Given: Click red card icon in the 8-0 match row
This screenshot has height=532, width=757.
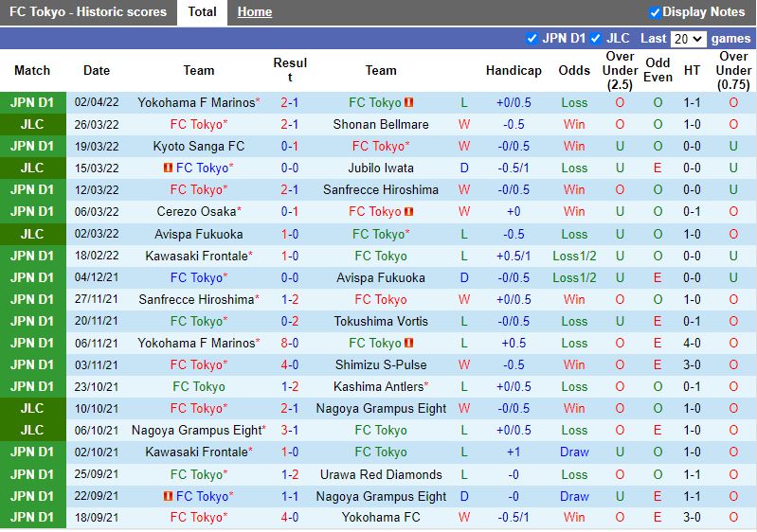Looking at the screenshot, I should click(409, 343).
